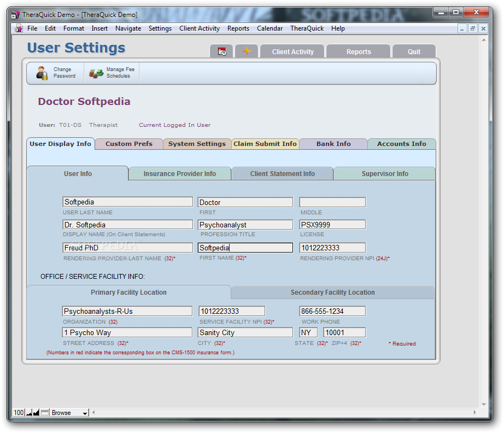Select the User Display Info tab
Viewport: 504px width, 433px height.
tap(61, 144)
